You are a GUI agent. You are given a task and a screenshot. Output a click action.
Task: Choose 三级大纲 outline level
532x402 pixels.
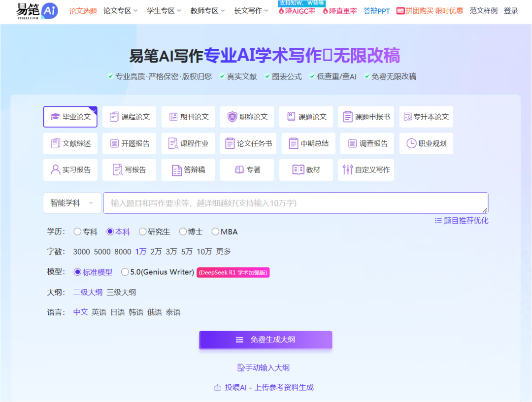[x=121, y=293]
